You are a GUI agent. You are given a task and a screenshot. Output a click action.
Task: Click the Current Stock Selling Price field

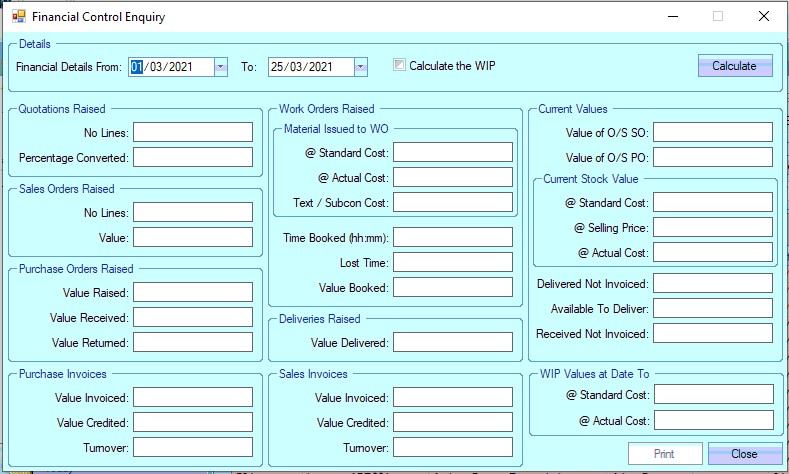click(713, 227)
